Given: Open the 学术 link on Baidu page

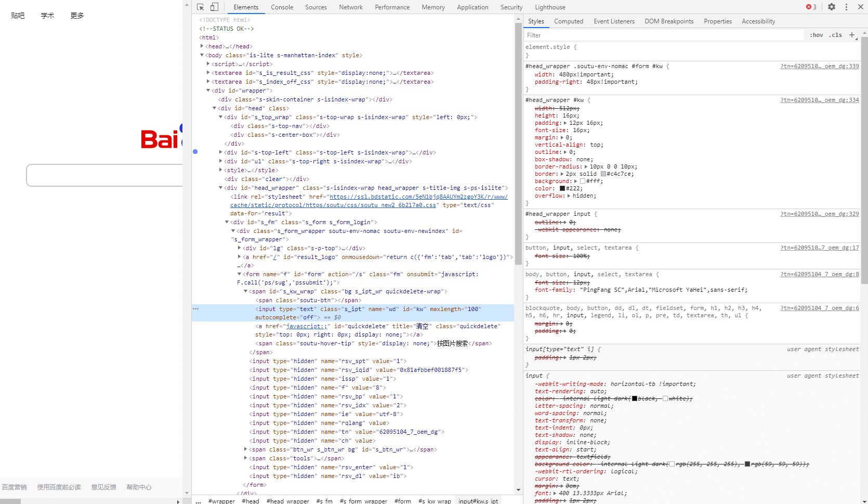Looking at the screenshot, I should tap(47, 16).
